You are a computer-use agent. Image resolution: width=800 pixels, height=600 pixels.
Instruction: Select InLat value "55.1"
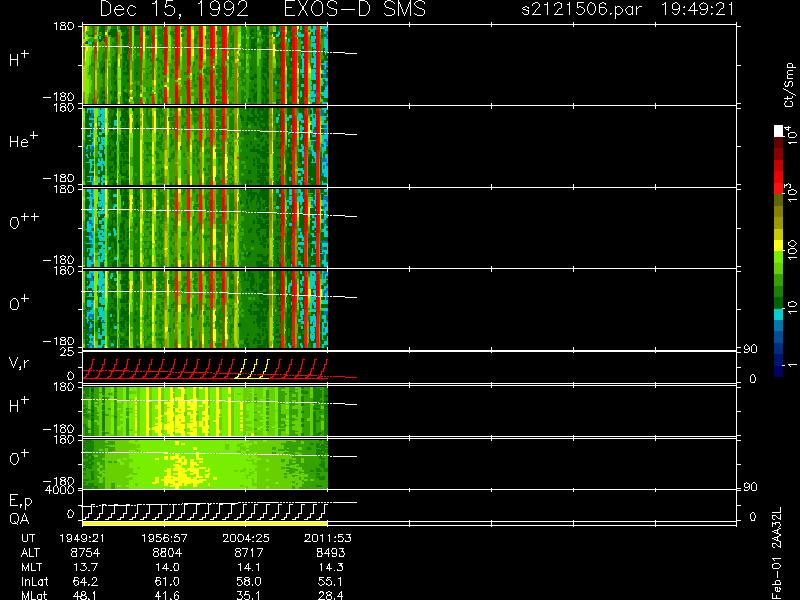(x=330, y=581)
